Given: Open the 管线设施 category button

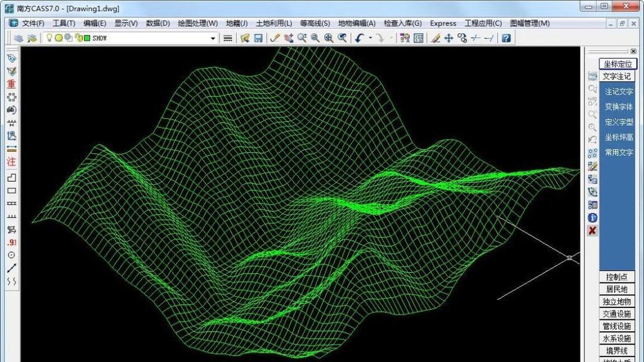Looking at the screenshot, I should 616,326.
